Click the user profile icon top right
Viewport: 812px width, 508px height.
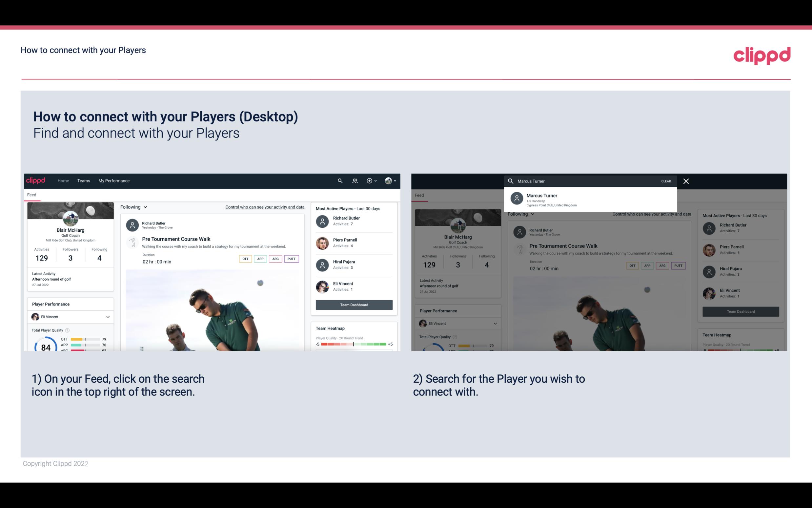click(389, 181)
